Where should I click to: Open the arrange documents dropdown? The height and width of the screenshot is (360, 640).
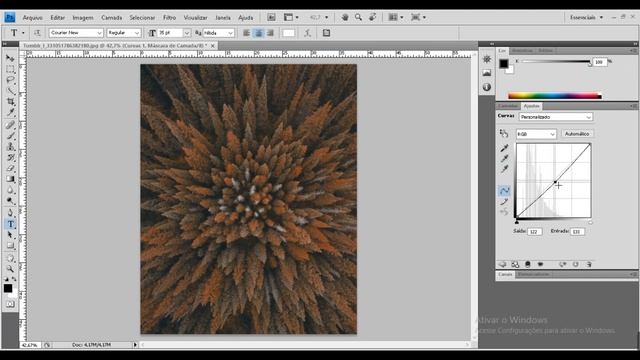396,17
